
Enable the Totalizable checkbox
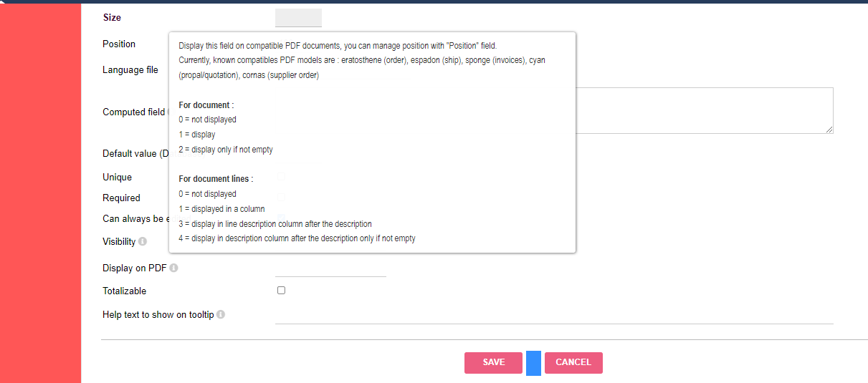click(x=282, y=291)
